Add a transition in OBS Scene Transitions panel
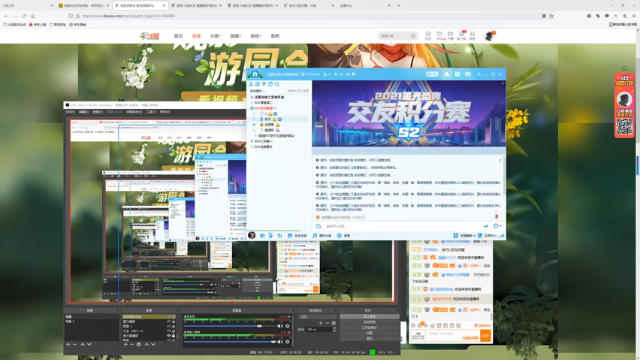The image size is (640, 360). click(320, 323)
